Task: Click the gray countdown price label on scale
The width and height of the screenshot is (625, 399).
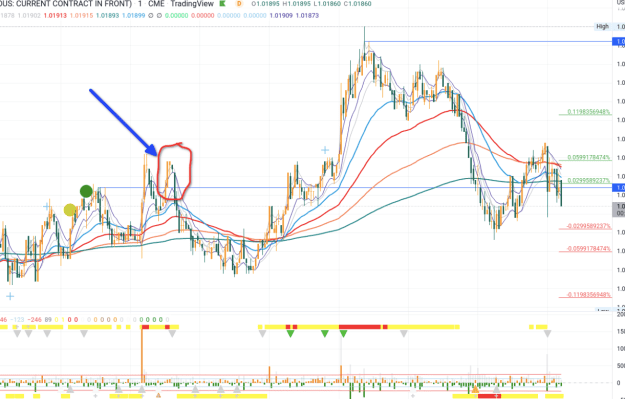Action: pyautogui.click(x=618, y=210)
